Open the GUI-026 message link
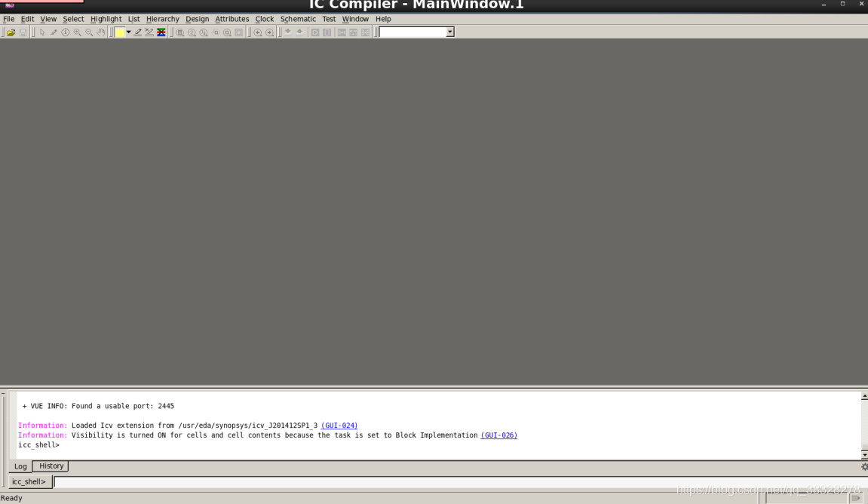The image size is (868, 504). [x=498, y=435]
